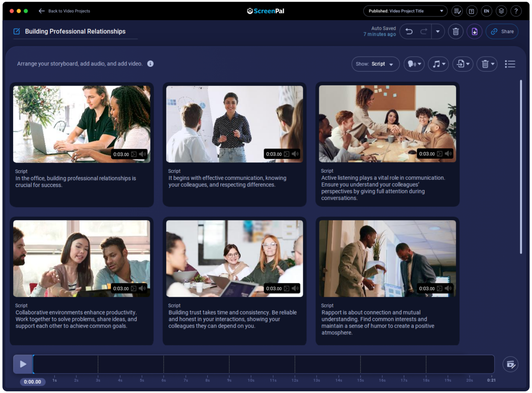
Task: Delete the entire project via trash icon
Action: tap(456, 31)
